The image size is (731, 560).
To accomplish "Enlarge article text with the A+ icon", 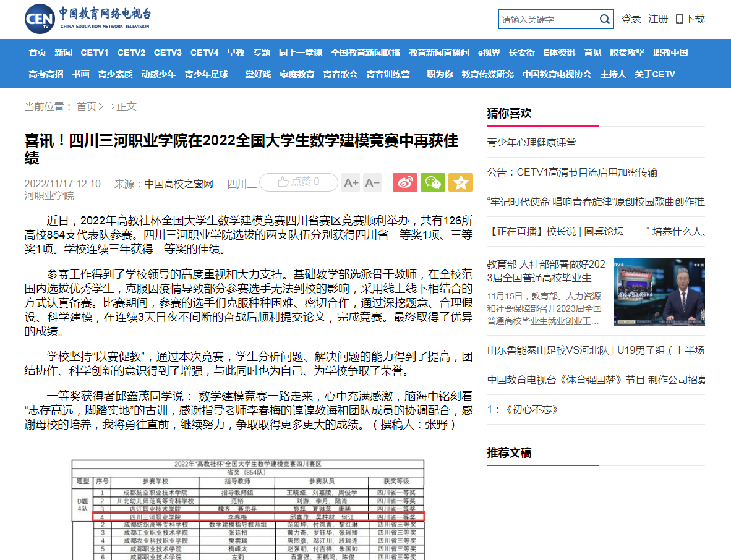I will point(351,182).
